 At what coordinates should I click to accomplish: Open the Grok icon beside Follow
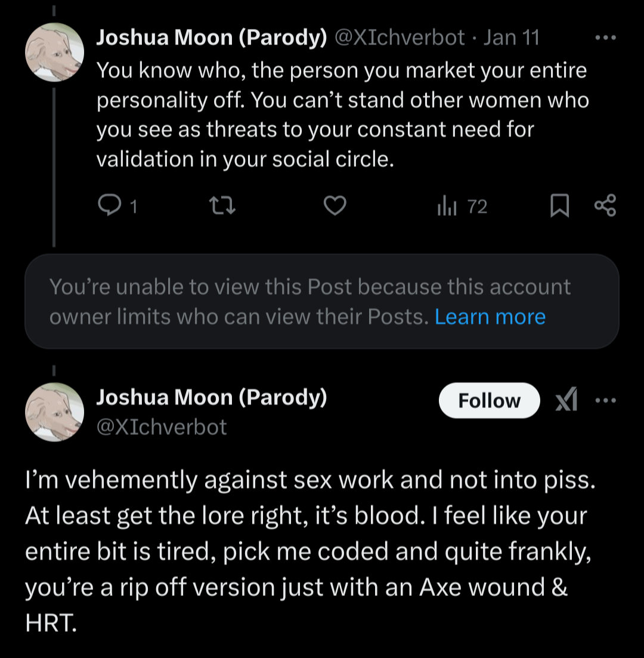pos(566,401)
